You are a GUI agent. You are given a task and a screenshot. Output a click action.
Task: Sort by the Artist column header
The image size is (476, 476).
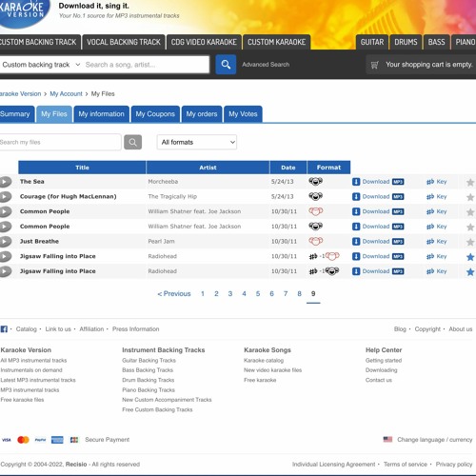[208, 168]
